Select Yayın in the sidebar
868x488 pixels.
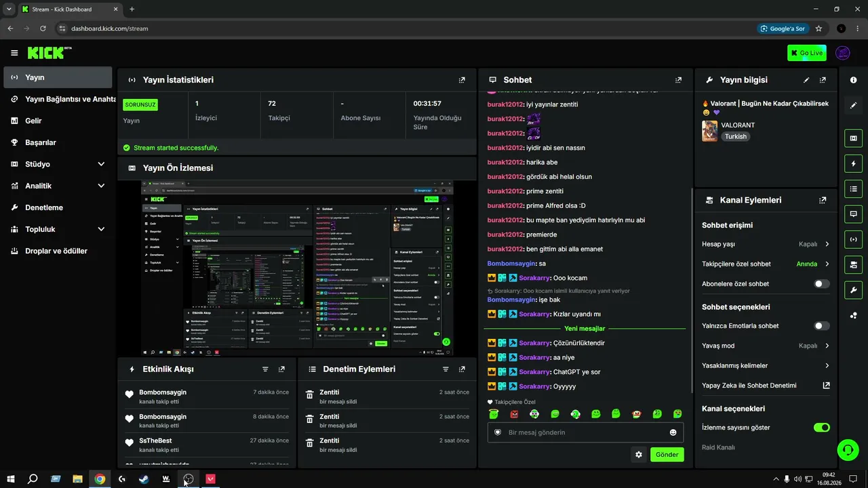point(58,77)
